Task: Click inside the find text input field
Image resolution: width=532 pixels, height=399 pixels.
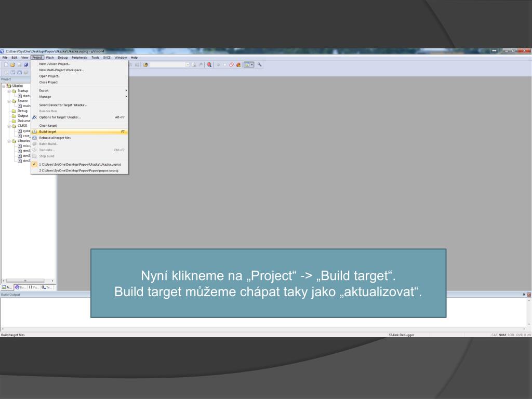Action: (168, 65)
